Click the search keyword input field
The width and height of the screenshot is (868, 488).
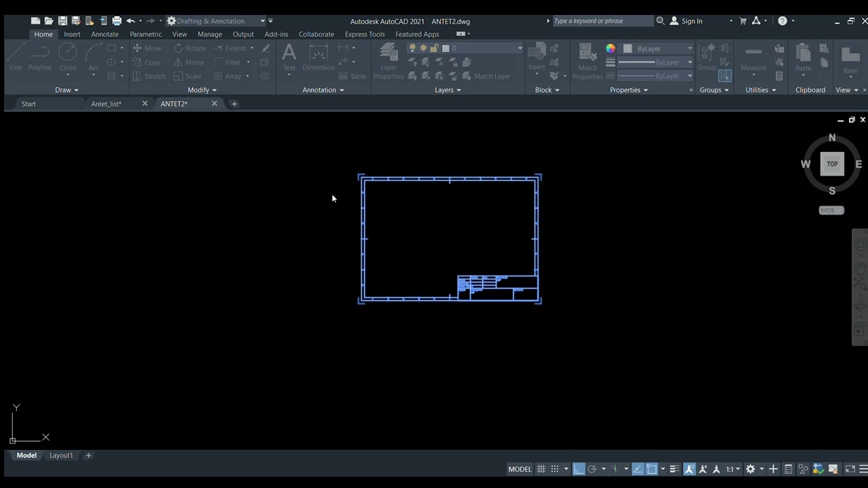pyautogui.click(x=602, y=21)
